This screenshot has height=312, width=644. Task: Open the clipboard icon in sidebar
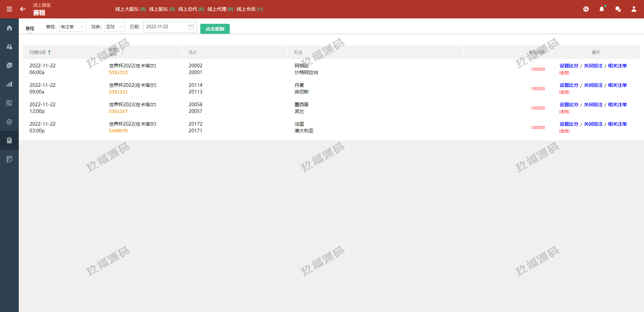point(9,140)
